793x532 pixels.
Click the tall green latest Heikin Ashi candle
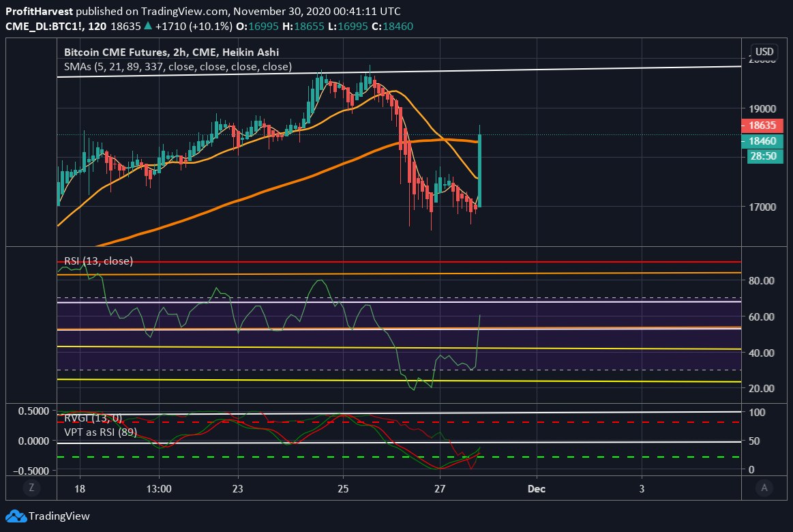click(479, 170)
